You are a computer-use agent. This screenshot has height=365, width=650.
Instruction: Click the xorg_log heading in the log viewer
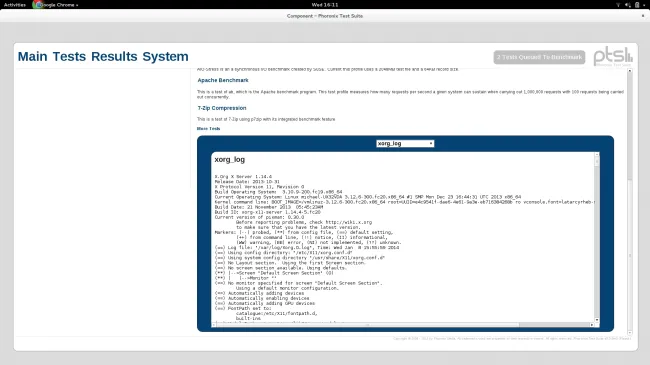(x=230, y=160)
